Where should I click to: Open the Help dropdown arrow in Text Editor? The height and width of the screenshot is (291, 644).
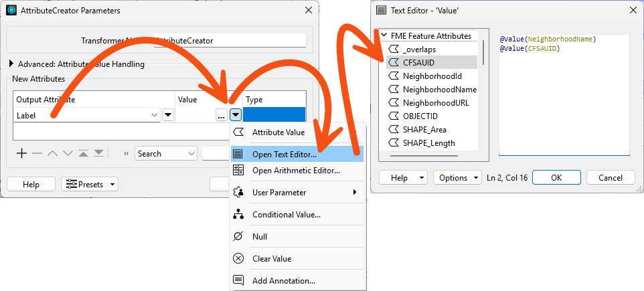tap(422, 178)
